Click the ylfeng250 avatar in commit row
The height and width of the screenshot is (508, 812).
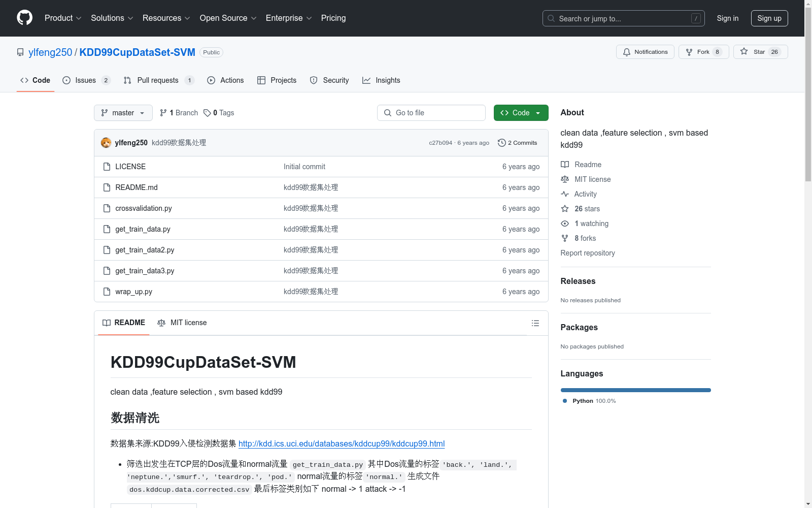point(106,143)
